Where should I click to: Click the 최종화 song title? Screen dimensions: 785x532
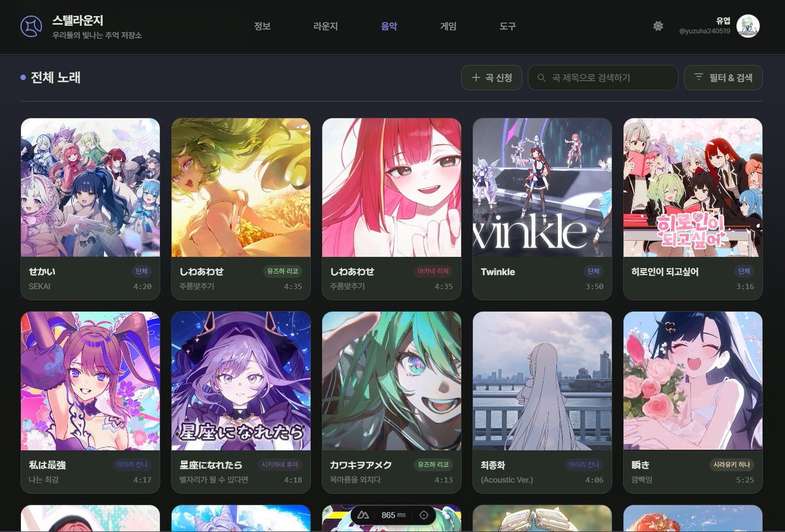coord(493,465)
